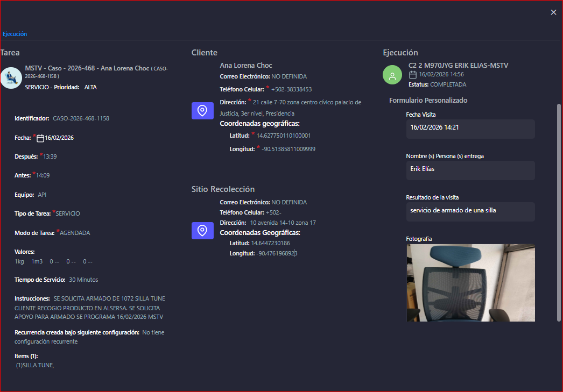Open the Cliente location pin icon
This screenshot has height=392, width=563.
pos(202,111)
